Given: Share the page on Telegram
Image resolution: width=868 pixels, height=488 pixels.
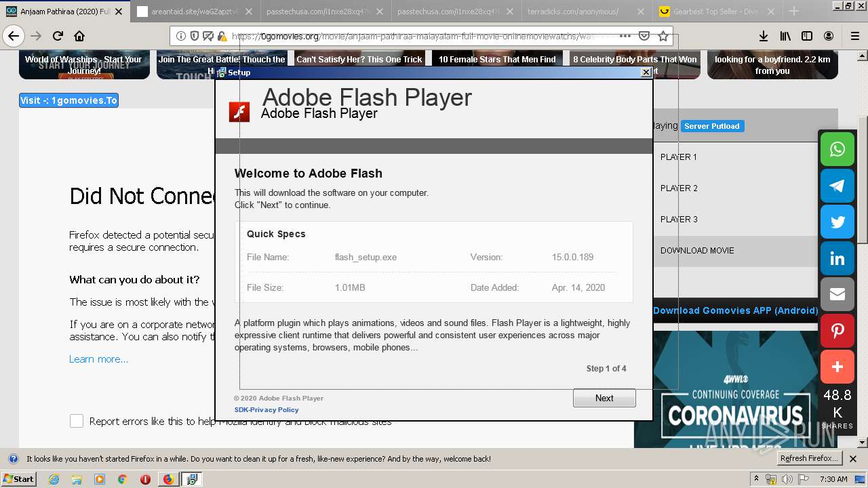Looking at the screenshot, I should coord(837,186).
